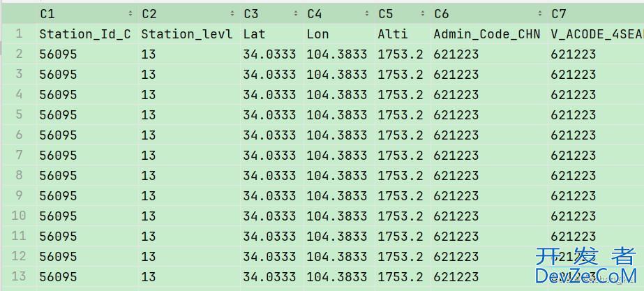
Task: Select 1753.2 in row 10
Action: (x=400, y=216)
